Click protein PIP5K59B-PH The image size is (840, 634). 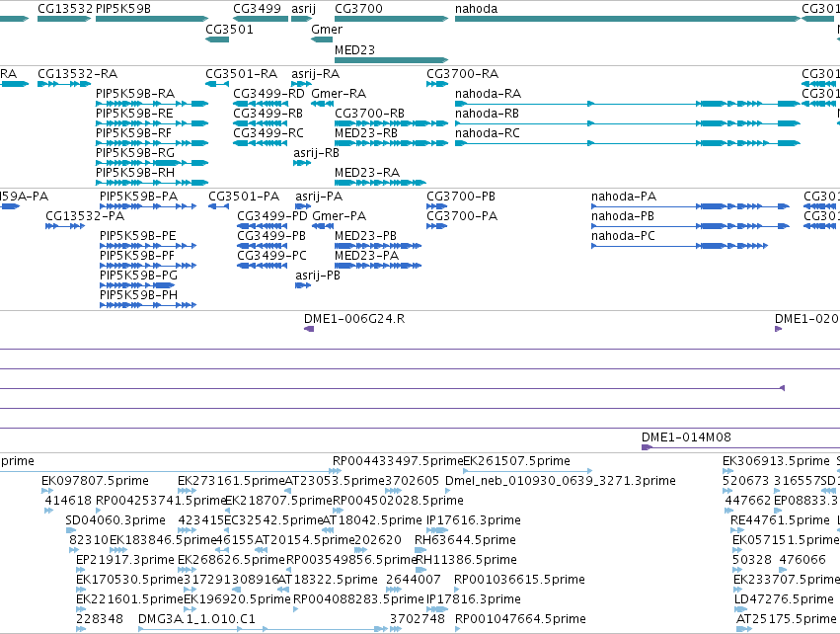coord(138,296)
